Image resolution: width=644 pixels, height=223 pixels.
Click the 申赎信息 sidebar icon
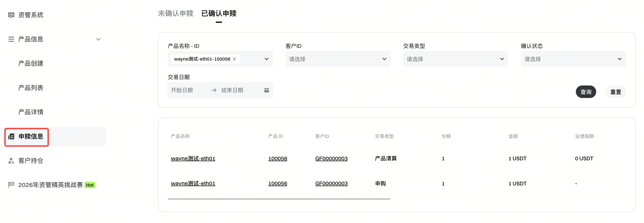[x=11, y=137]
